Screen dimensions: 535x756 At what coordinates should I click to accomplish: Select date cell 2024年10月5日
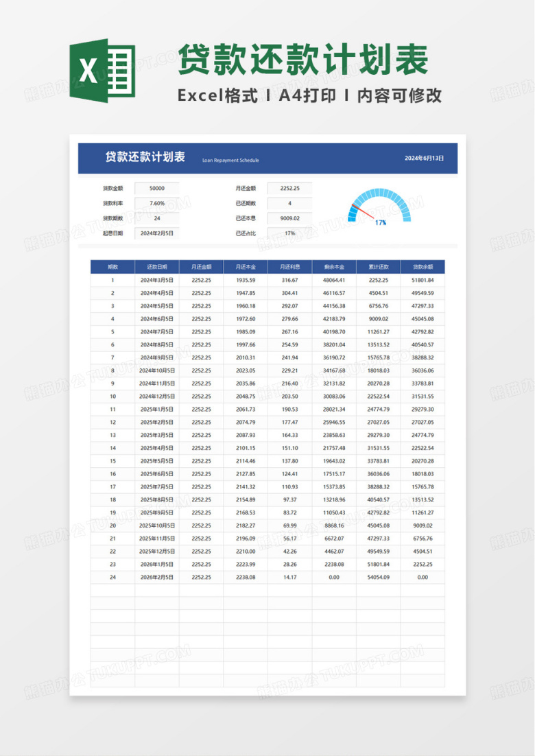(x=157, y=370)
